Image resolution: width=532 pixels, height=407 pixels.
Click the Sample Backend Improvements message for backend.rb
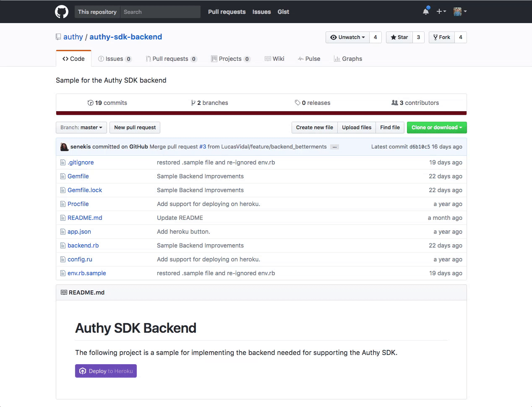(200, 245)
